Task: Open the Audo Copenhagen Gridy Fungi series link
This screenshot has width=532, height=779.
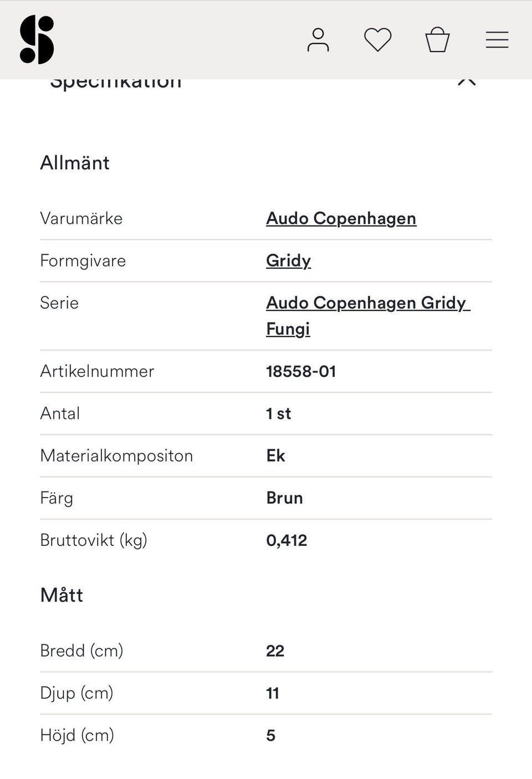Action: [x=367, y=304]
